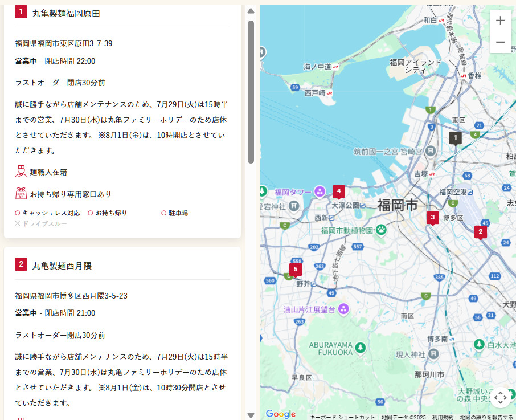Click the 那珂川市 map label
Screen dimensions: 516x420
(429, 374)
